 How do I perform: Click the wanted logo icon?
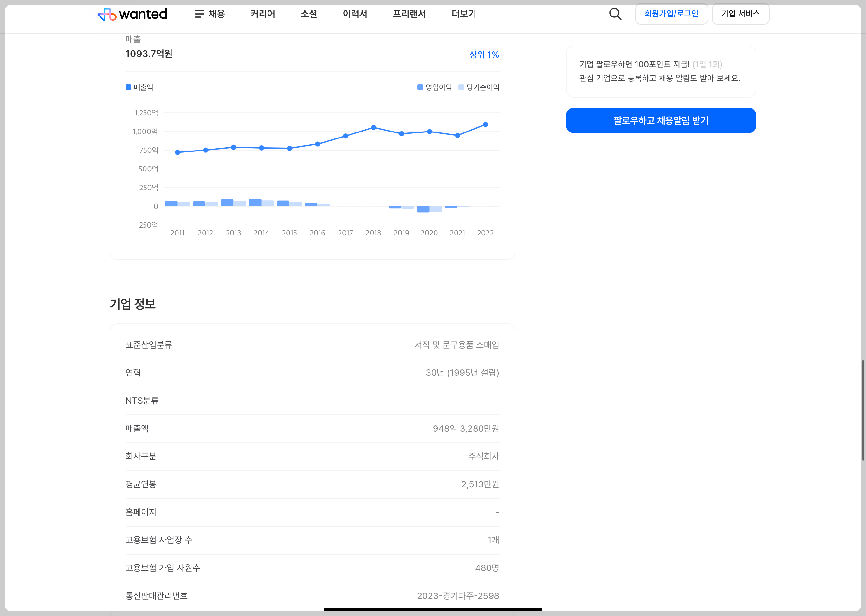[x=107, y=14]
